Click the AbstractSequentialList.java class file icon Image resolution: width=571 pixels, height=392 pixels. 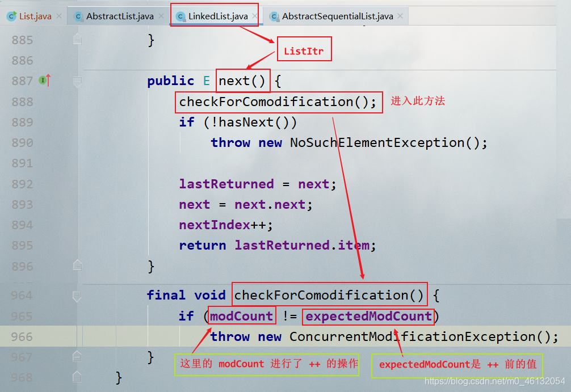(274, 16)
